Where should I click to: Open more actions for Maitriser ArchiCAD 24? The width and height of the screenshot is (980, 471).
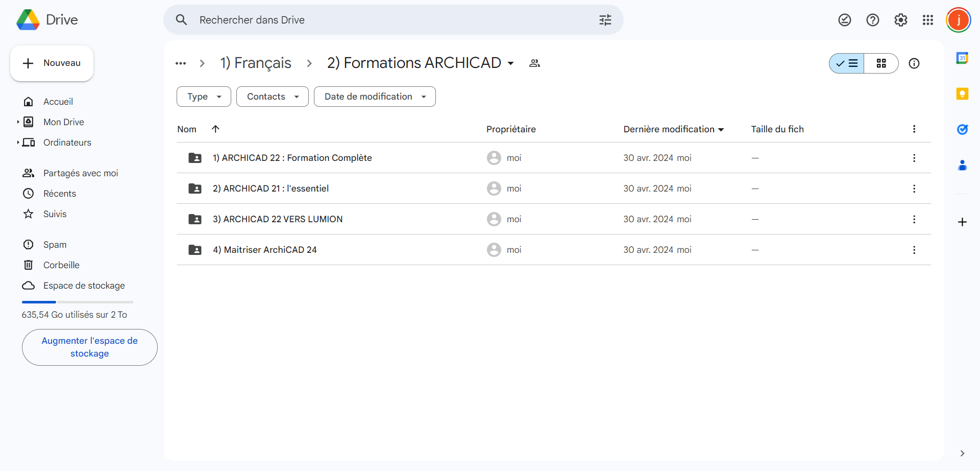(914, 250)
